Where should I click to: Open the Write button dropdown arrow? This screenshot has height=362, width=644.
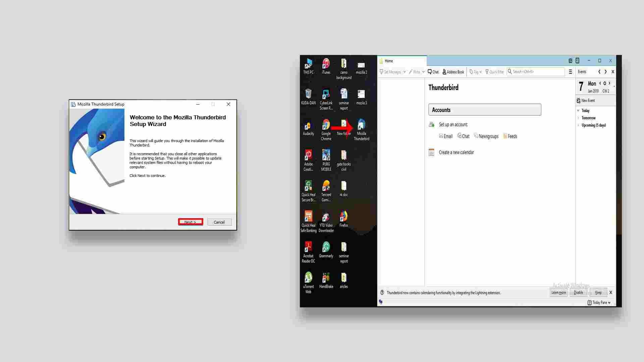pyautogui.click(x=423, y=72)
